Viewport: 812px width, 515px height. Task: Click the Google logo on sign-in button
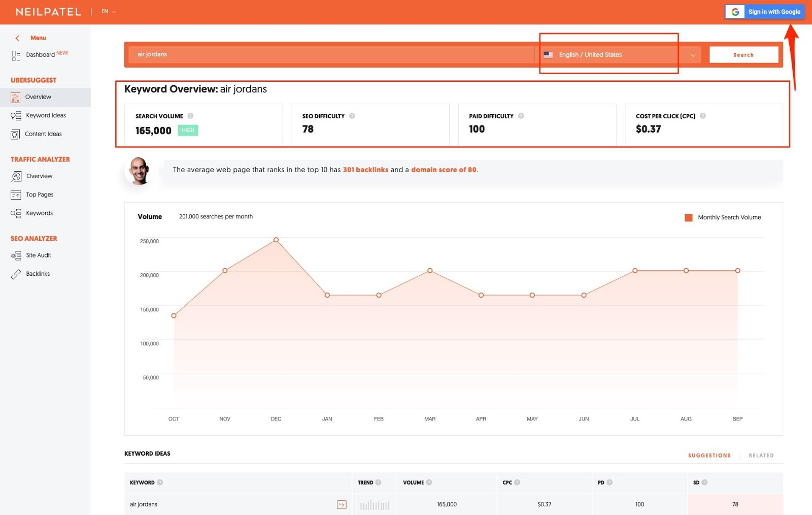[x=735, y=12]
